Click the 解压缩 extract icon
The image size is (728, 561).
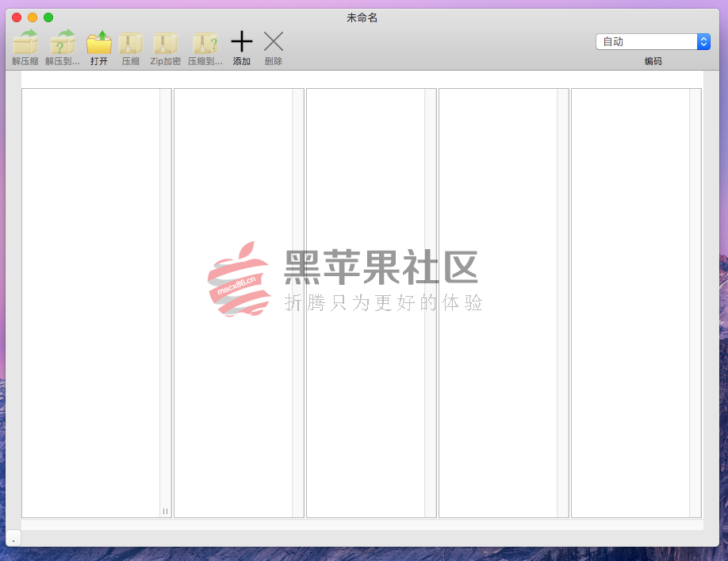click(x=25, y=42)
